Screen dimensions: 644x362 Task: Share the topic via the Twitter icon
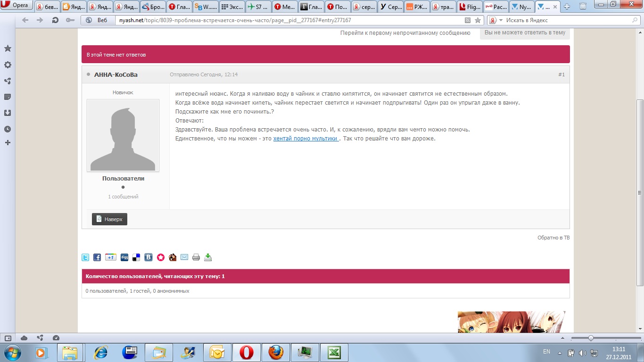[85, 257]
